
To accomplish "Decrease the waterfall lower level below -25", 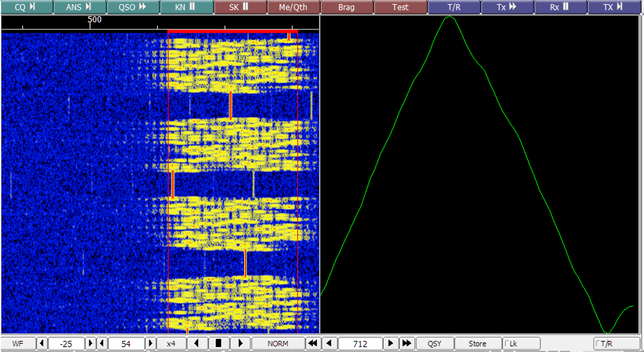I will tap(42, 344).
